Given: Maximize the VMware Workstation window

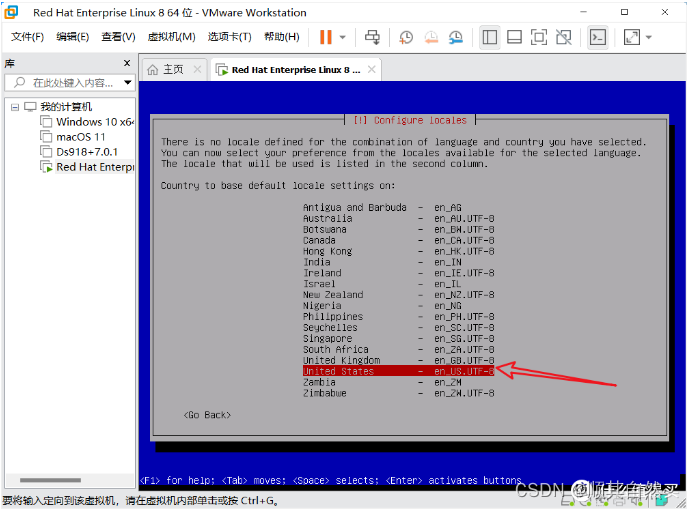Looking at the screenshot, I should (624, 12).
